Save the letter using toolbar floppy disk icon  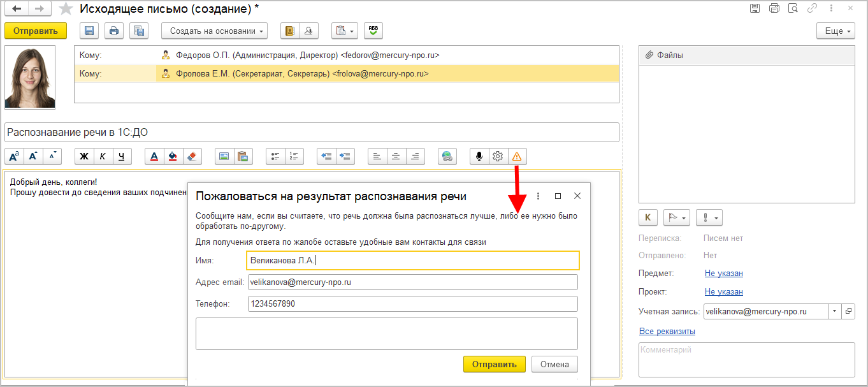[x=90, y=31]
